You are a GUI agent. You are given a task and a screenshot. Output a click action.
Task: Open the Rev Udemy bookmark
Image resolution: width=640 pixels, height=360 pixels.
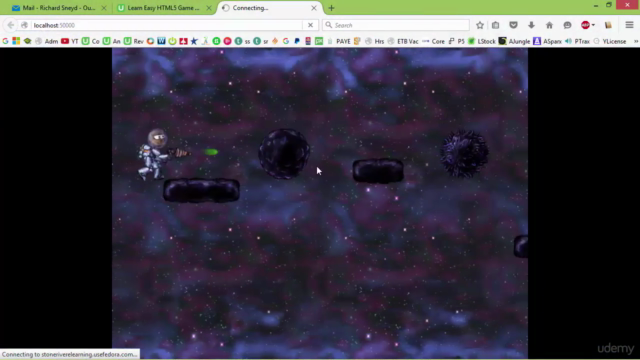pos(134,41)
